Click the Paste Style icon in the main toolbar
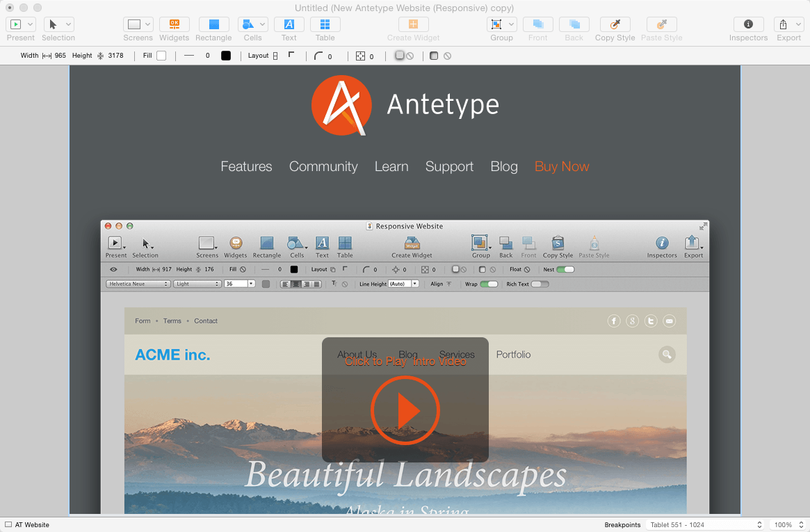 (661, 24)
